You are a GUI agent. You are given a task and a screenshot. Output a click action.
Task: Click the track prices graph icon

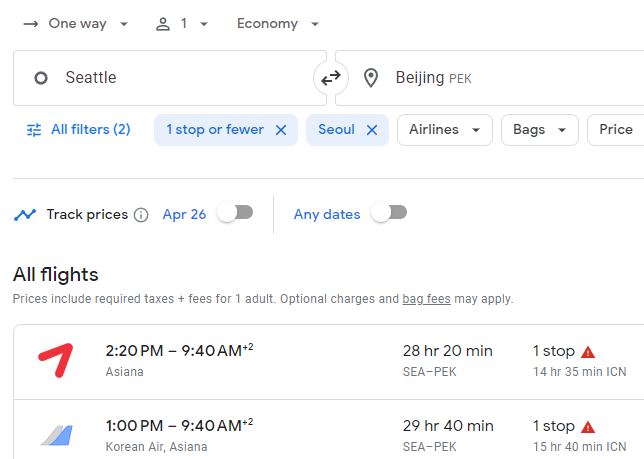click(x=25, y=214)
